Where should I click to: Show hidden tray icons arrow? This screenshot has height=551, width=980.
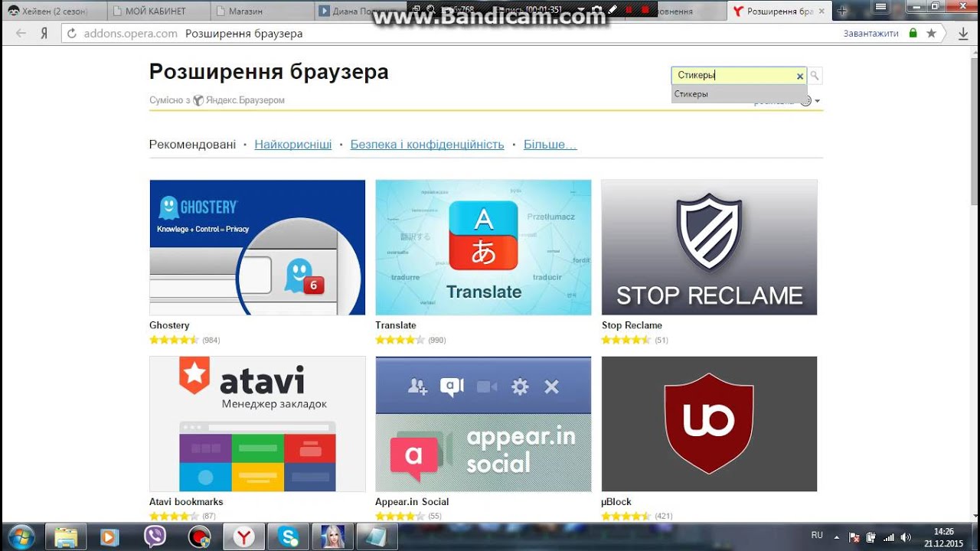coord(837,537)
